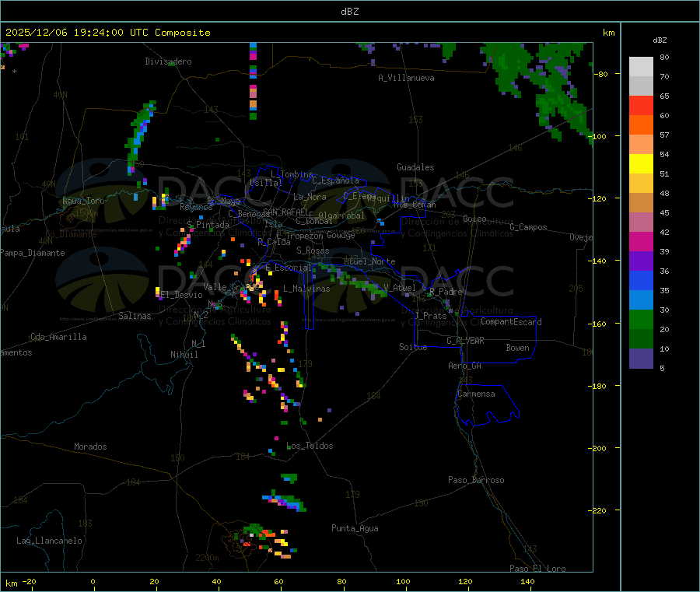Click the 0 km horizontal axis tick
Viewport: 700px width, 592px height.
[93, 581]
